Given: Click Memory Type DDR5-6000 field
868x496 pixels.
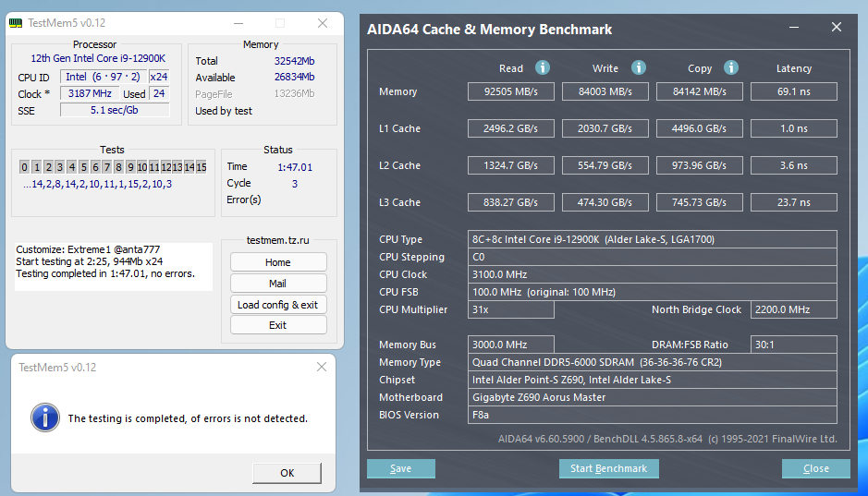Looking at the screenshot, I should click(652, 362).
